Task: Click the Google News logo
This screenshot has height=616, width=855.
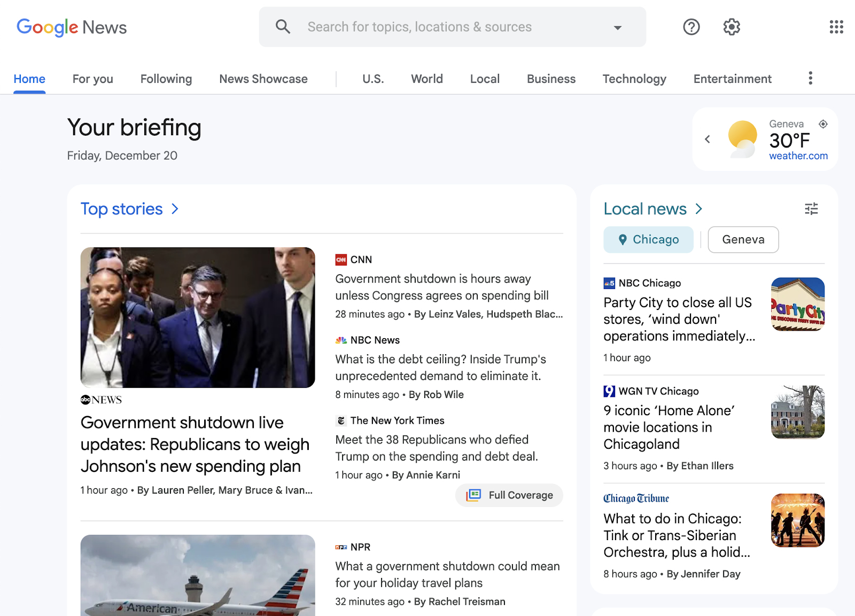Action: pos(72,27)
